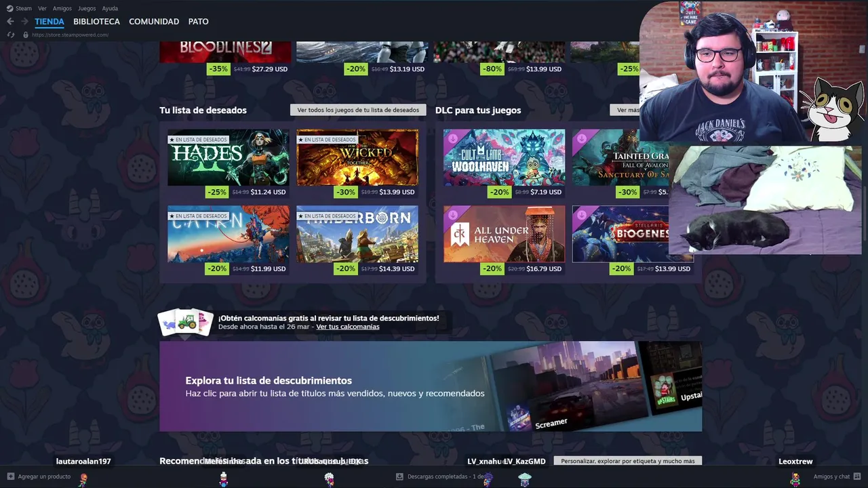Open the Stellaris Biogenesis DLC thumbnail
The width and height of the screenshot is (868, 488).
pyautogui.click(x=620, y=234)
